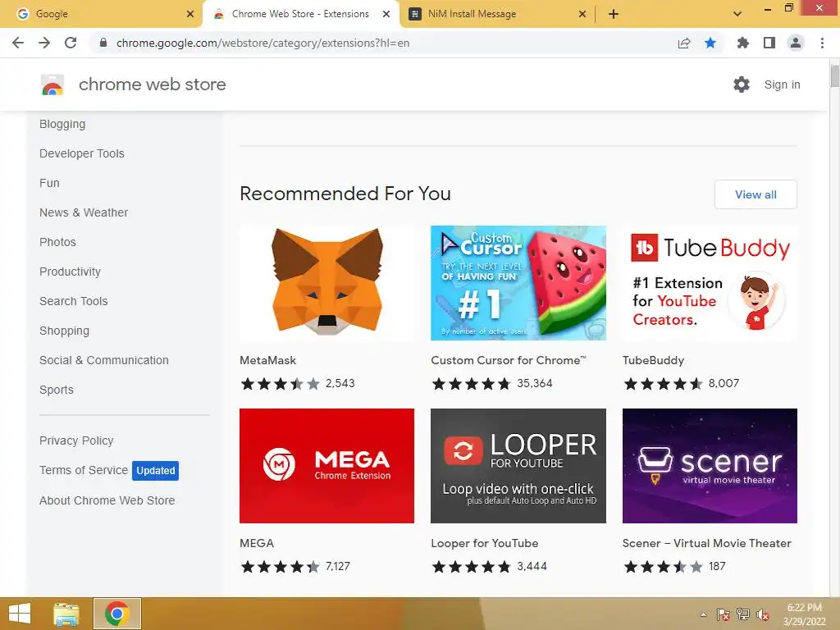Image resolution: width=840 pixels, height=630 pixels.
Task: Open the Social & Communication category
Action: [104, 361]
